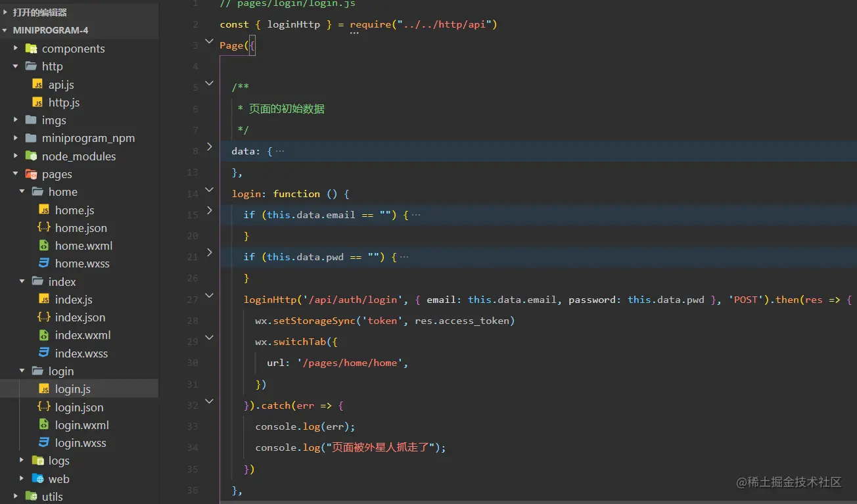Fold the wx.switchTab block at line 29
This screenshot has height=504, width=857.
pos(210,338)
